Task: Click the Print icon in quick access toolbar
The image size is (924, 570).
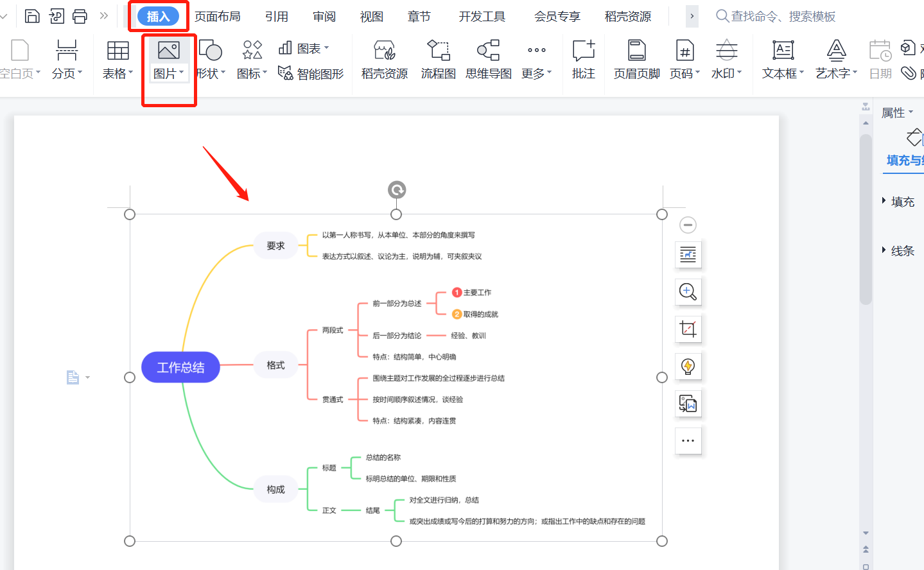Action: pyautogui.click(x=80, y=16)
